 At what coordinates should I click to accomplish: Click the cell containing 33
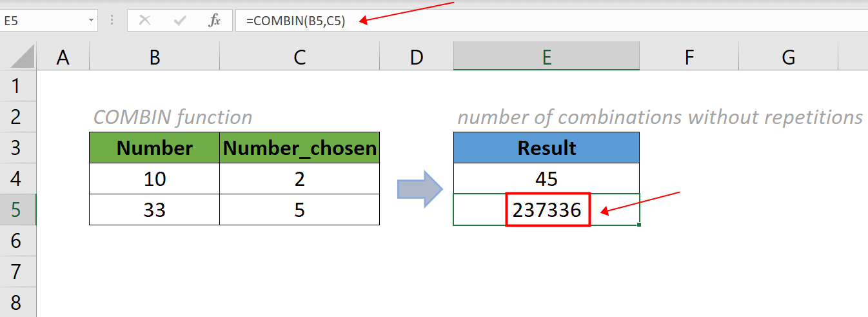(x=154, y=210)
